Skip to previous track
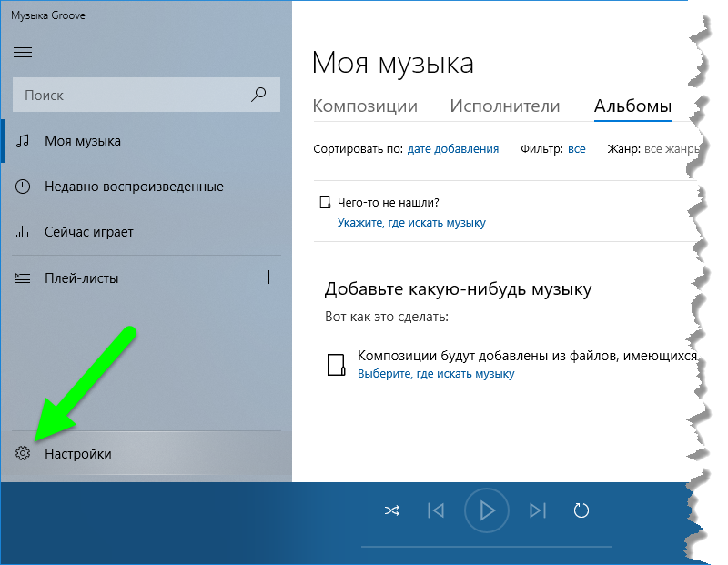Viewport: 728px width, 565px height. (x=436, y=510)
